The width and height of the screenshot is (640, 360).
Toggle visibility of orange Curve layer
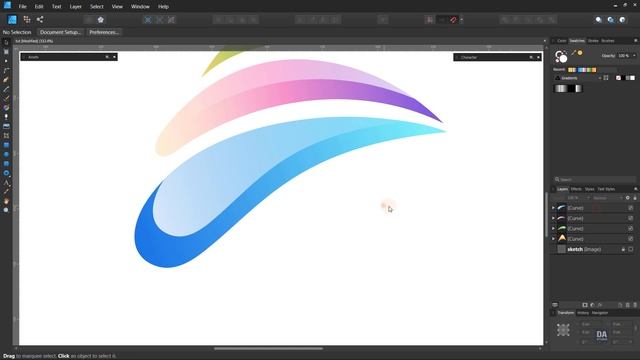point(631,239)
